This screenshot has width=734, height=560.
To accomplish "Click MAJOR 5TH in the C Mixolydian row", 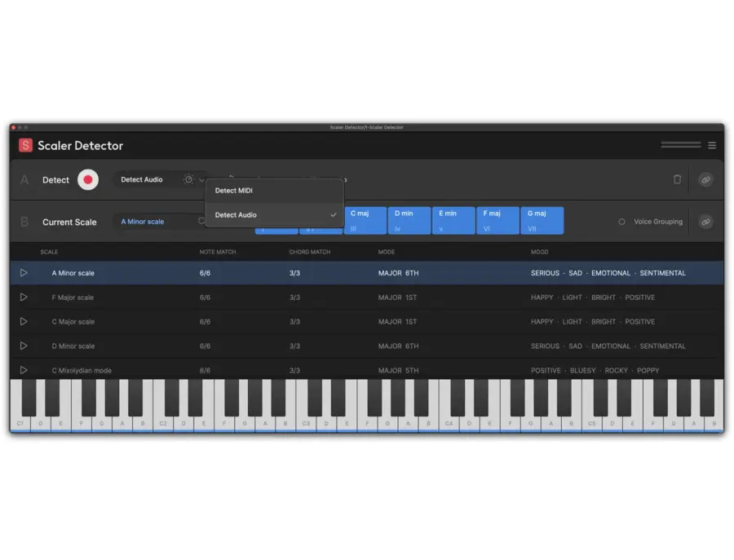I will coord(398,371).
